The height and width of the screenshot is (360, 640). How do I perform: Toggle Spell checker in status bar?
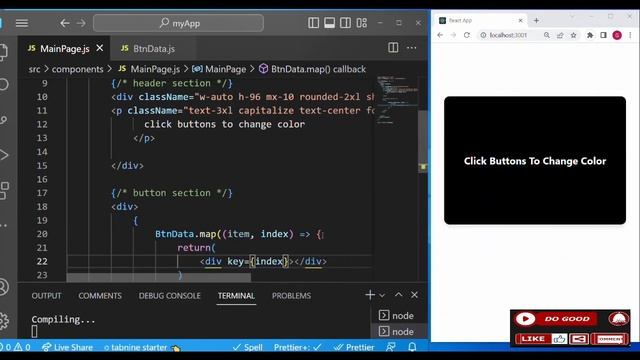pos(247,347)
